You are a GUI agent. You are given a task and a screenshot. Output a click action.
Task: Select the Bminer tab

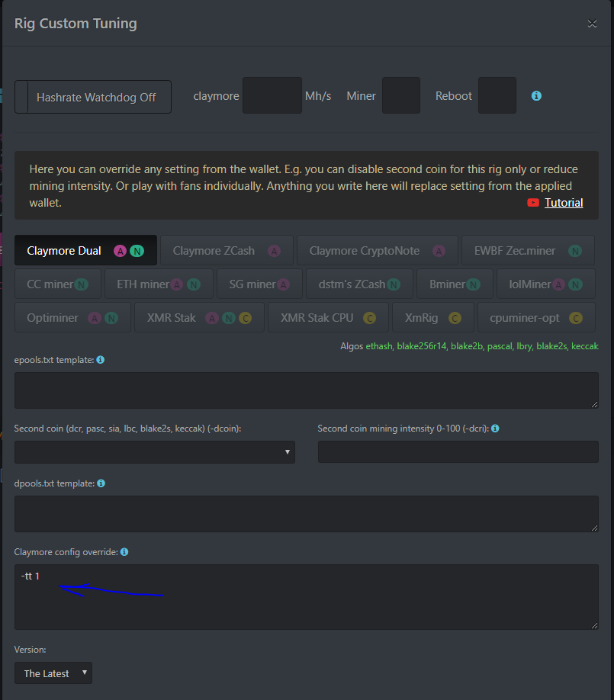[455, 284]
